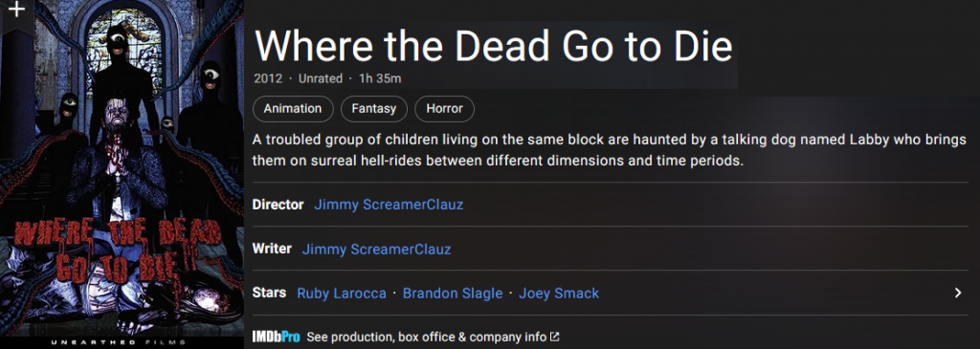980x349 pixels.
Task: Click the Director label text
Action: tap(278, 205)
